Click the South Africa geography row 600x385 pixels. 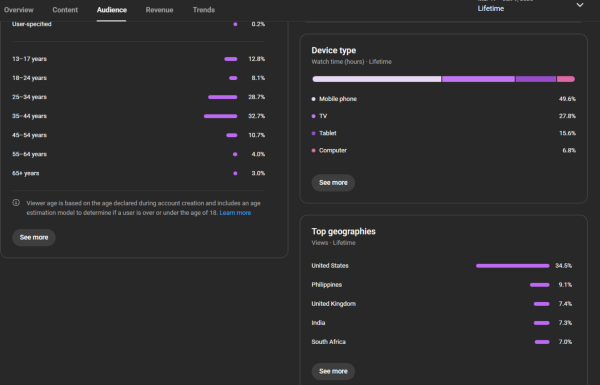[442, 342]
